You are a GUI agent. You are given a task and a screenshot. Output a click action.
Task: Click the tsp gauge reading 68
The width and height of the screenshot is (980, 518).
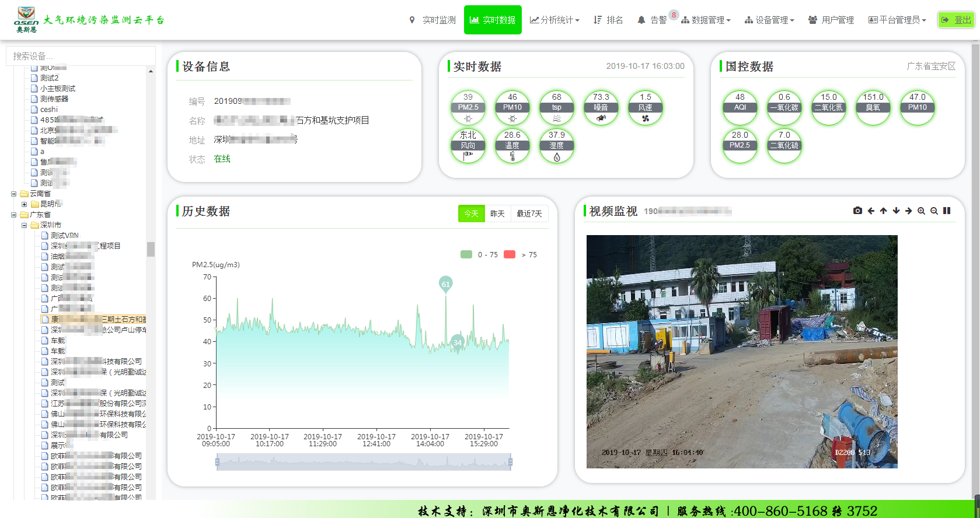coord(557,107)
